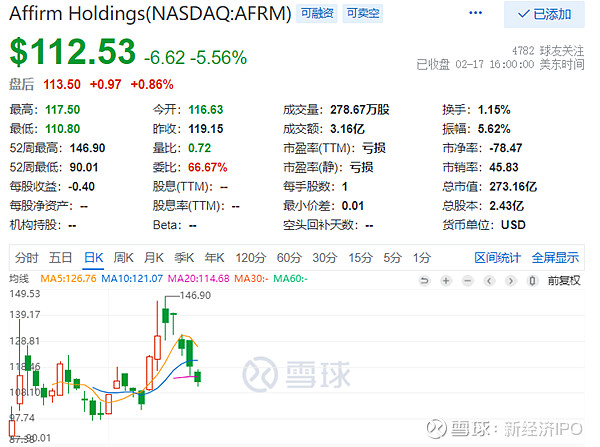The width and height of the screenshot is (600, 447).
Task: Select the 月K chart tab
Action: (x=154, y=258)
